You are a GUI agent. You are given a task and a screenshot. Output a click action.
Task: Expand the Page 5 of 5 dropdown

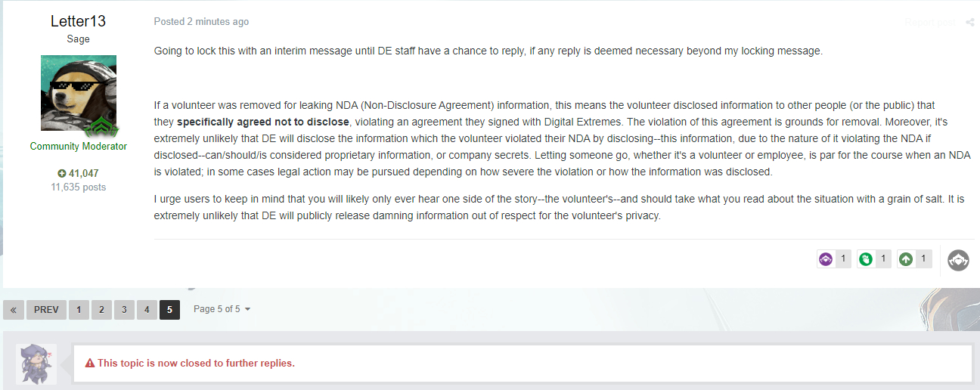(222, 310)
